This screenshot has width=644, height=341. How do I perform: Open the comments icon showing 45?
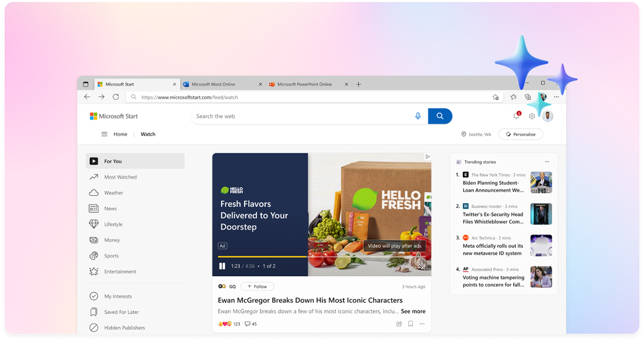point(251,324)
